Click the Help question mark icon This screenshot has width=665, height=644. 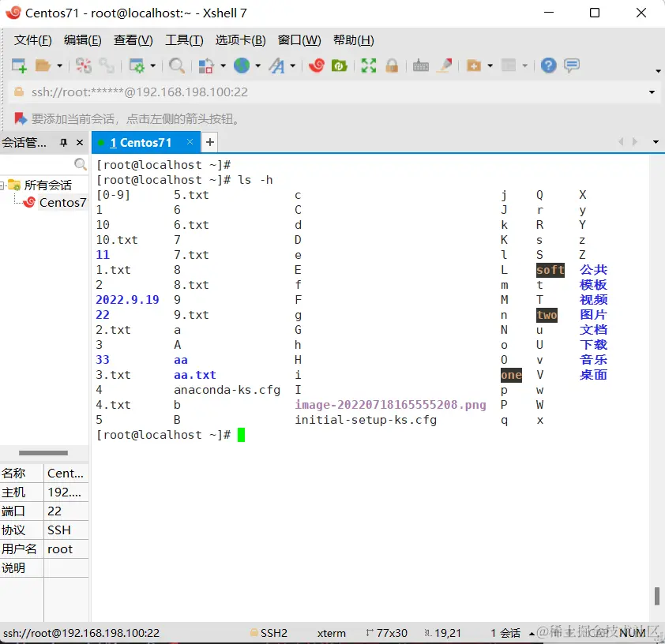pyautogui.click(x=548, y=66)
